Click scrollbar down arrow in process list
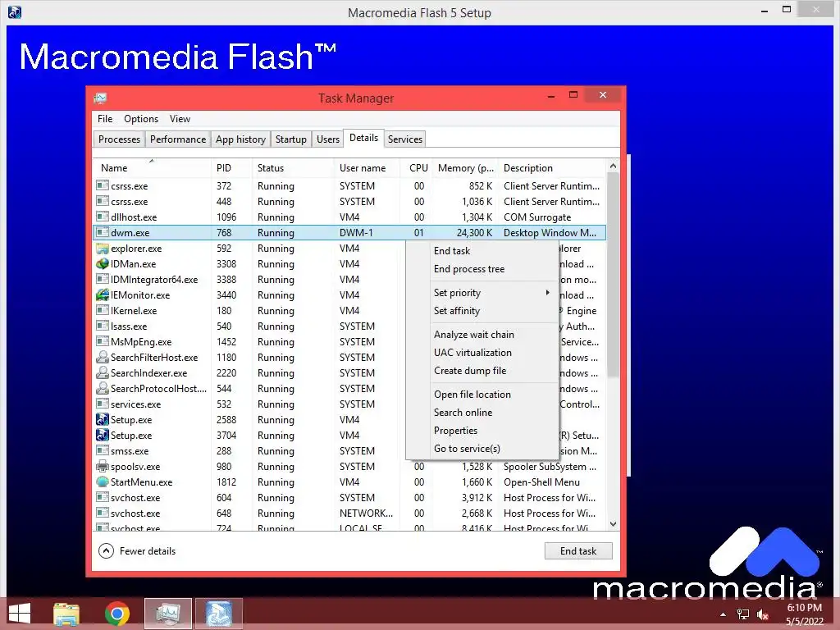This screenshot has width=840, height=630. 613,524
